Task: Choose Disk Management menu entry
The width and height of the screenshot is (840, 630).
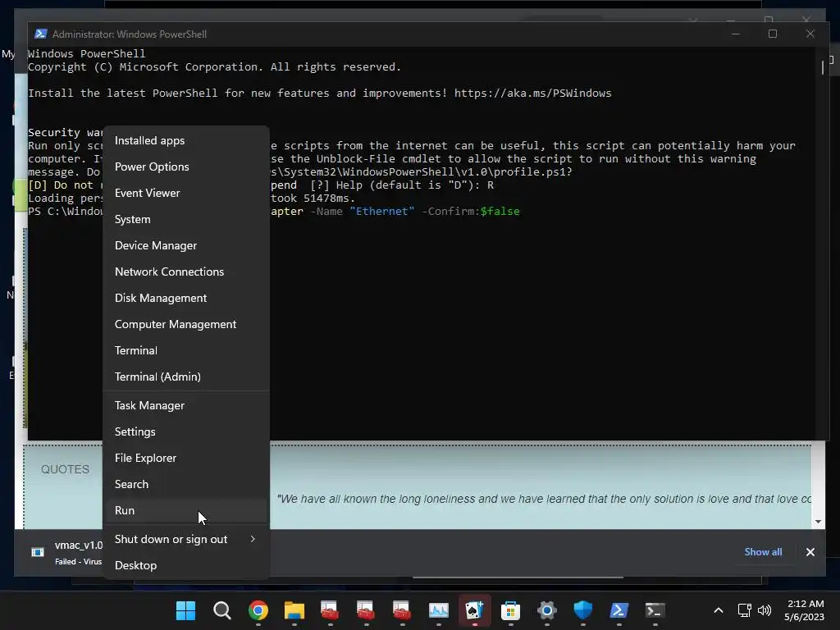Action: (186, 298)
